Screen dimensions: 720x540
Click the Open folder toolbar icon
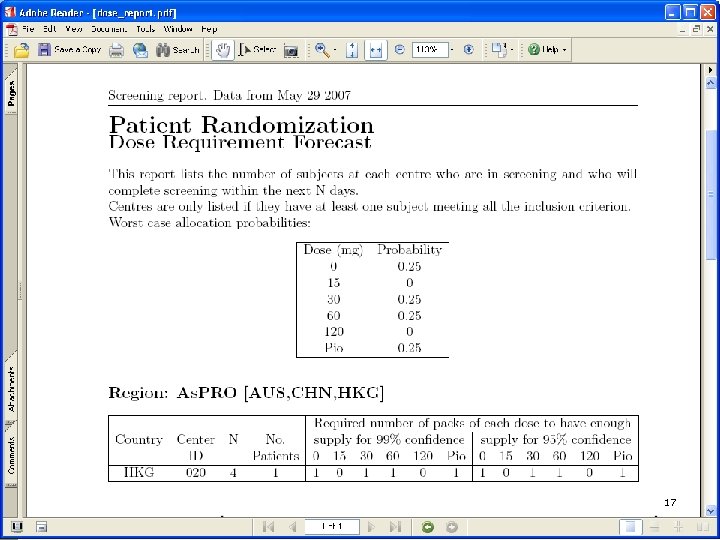coord(21,50)
